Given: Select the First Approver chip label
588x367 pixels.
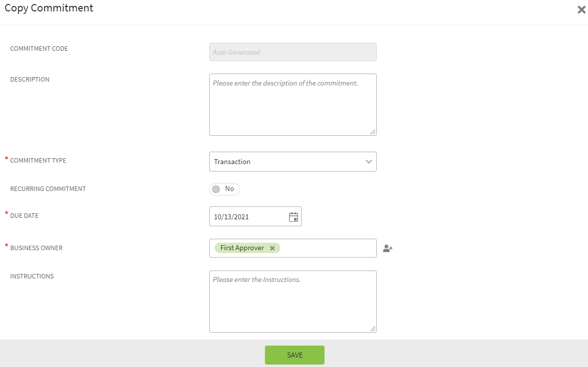Looking at the screenshot, I should pyautogui.click(x=242, y=248).
